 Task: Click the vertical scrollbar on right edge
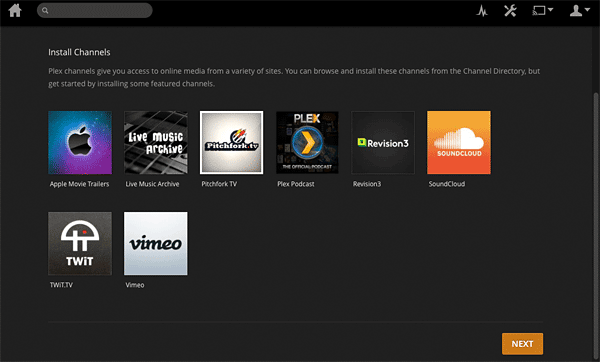(x=596, y=226)
